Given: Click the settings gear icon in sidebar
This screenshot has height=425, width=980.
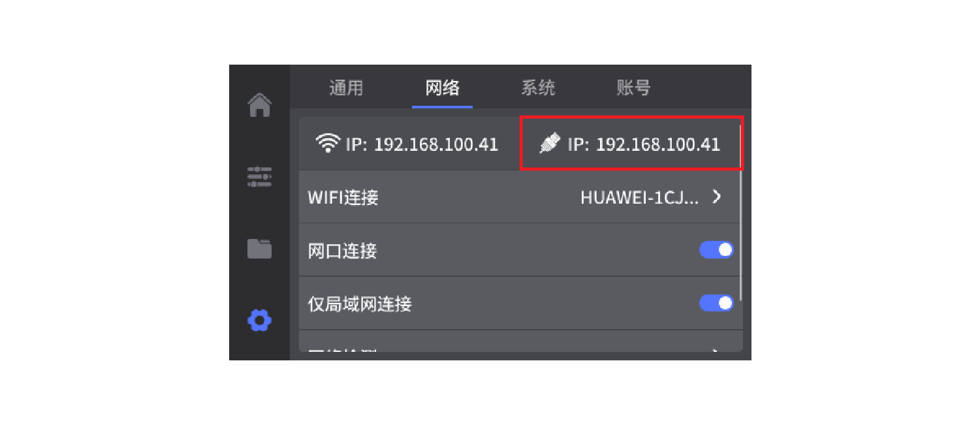Looking at the screenshot, I should coord(259,321).
